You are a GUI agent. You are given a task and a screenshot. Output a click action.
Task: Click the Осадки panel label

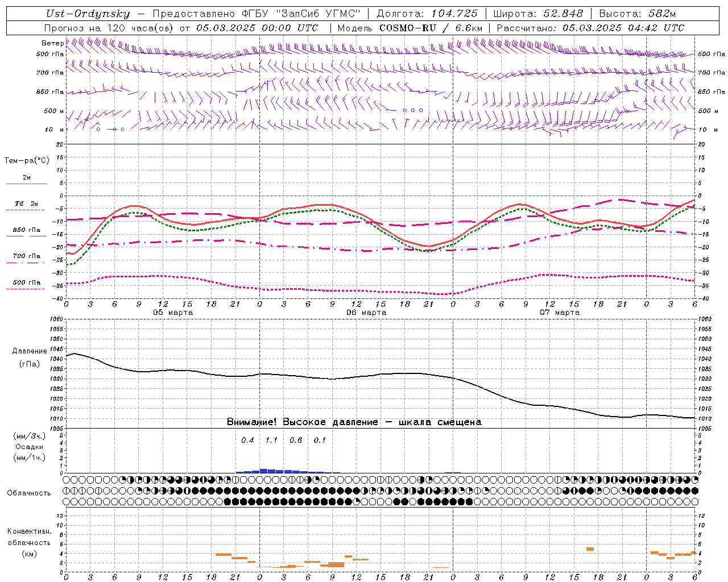(x=30, y=447)
